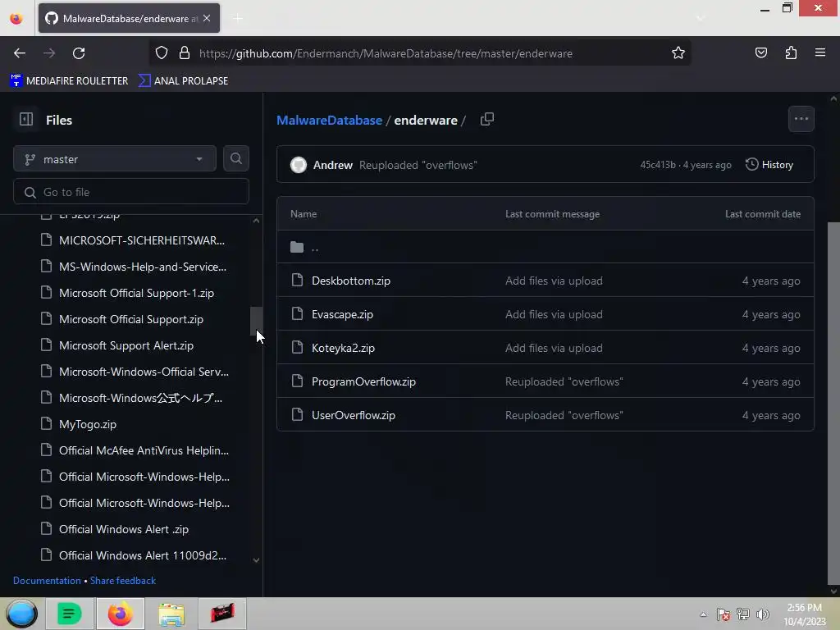The height and width of the screenshot is (630, 840).
Task: Collapse the file tree side panel icon
Action: 26,119
